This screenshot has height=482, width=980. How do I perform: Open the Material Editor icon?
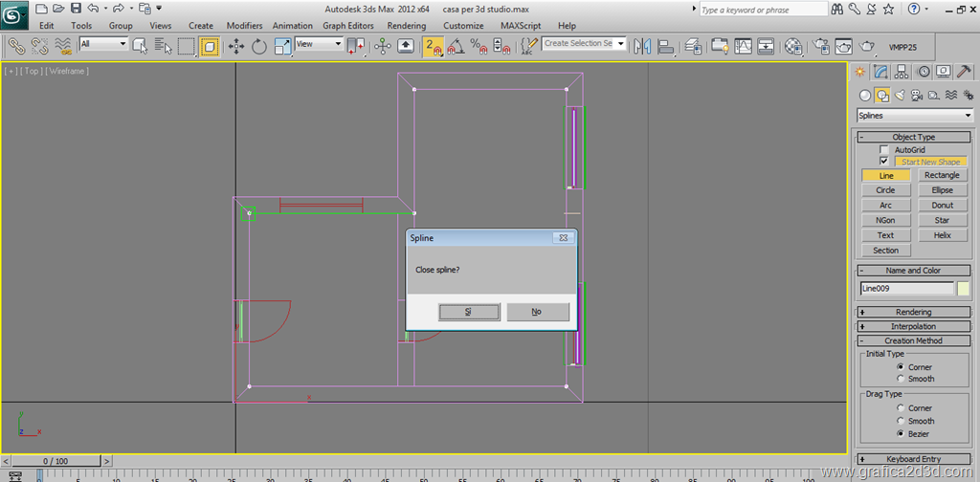coord(792,45)
